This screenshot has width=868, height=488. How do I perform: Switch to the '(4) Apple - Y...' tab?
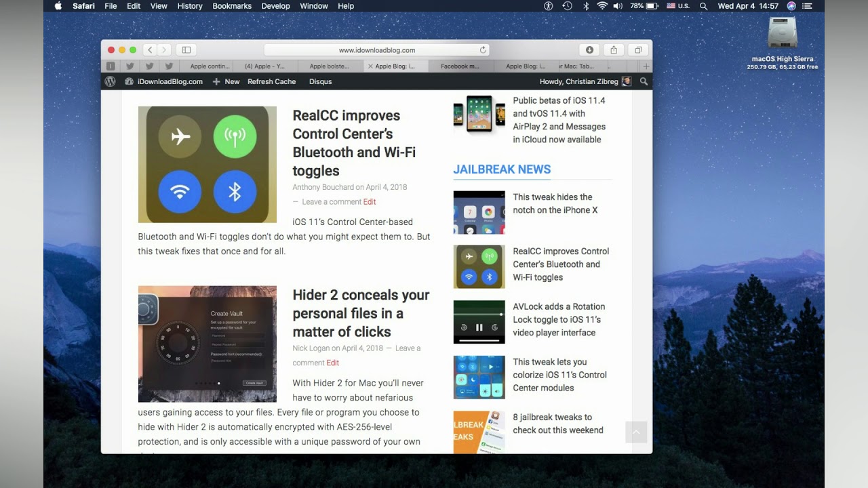point(264,66)
